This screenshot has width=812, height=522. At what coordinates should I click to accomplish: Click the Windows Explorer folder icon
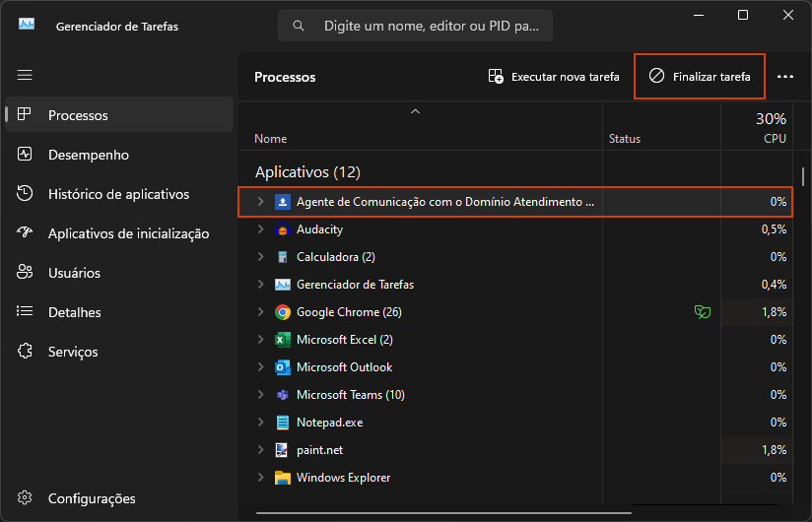pyautogui.click(x=282, y=478)
